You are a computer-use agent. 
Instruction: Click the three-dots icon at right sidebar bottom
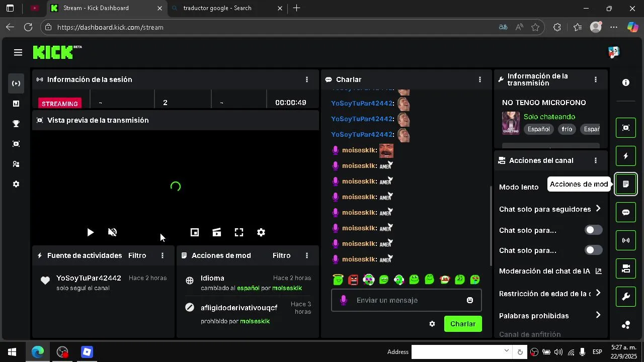(626, 325)
